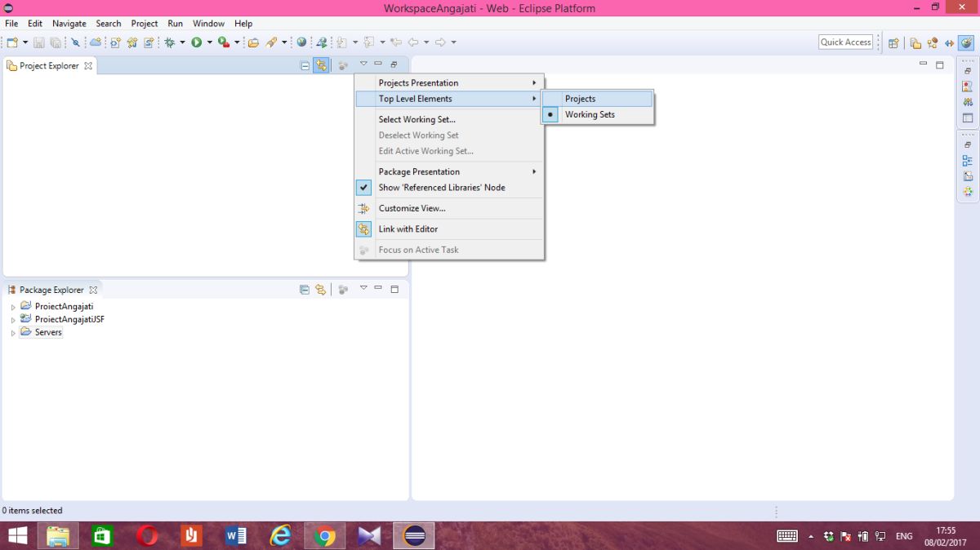Open the Search menu
980x550 pixels.
[x=108, y=24]
